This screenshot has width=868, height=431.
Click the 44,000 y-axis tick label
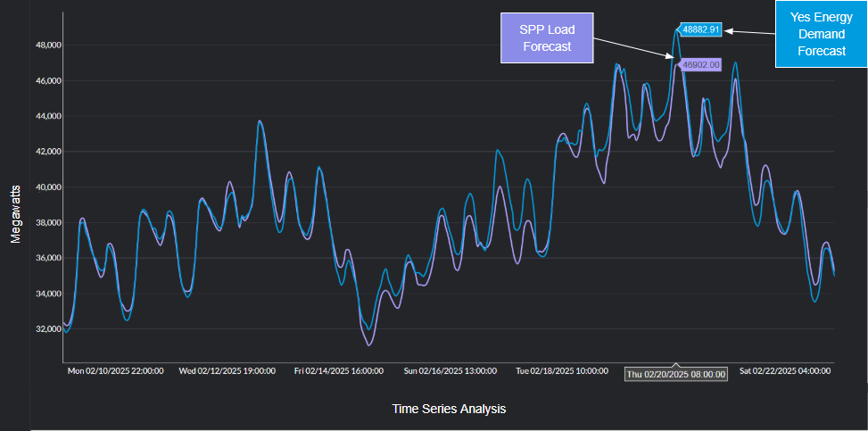point(47,116)
